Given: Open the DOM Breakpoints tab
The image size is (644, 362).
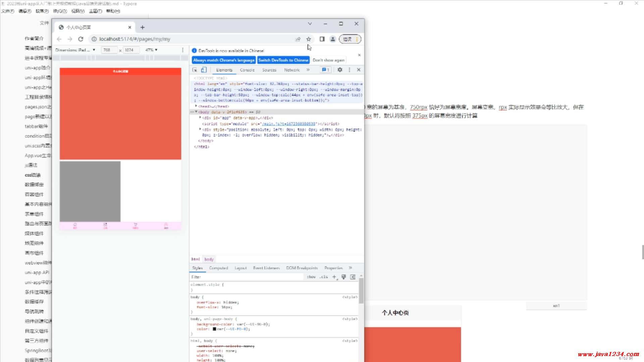Looking at the screenshot, I should pyautogui.click(x=302, y=268).
